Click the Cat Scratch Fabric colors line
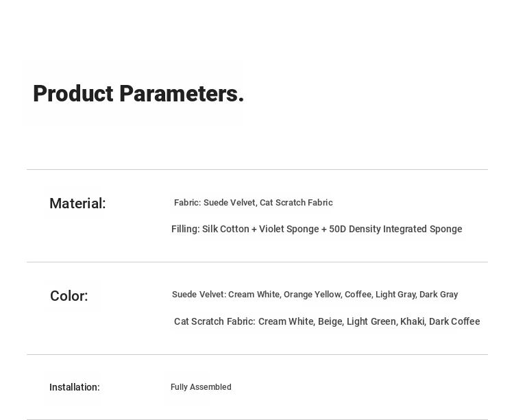 coord(327,321)
